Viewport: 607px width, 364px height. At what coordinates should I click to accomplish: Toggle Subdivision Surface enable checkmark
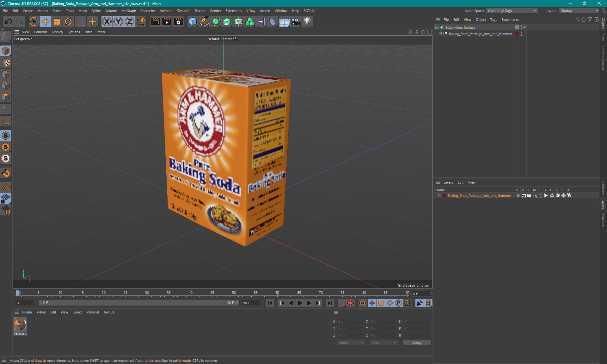click(524, 27)
